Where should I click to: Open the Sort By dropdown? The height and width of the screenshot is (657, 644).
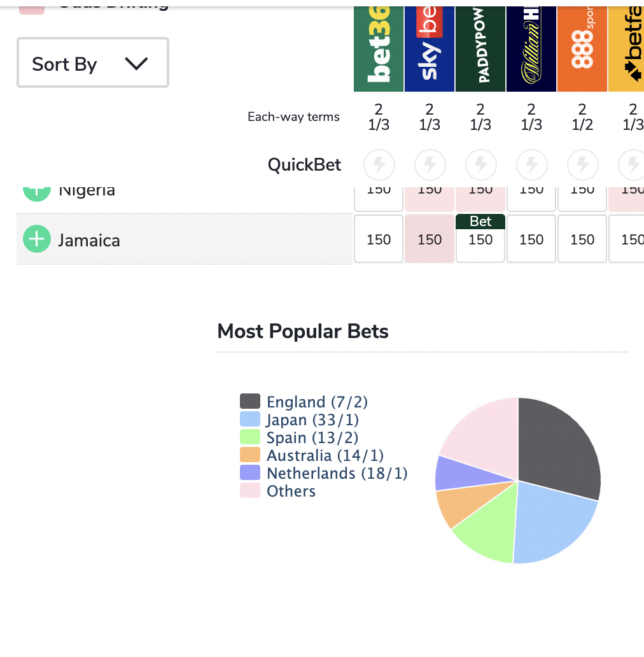pos(92,62)
